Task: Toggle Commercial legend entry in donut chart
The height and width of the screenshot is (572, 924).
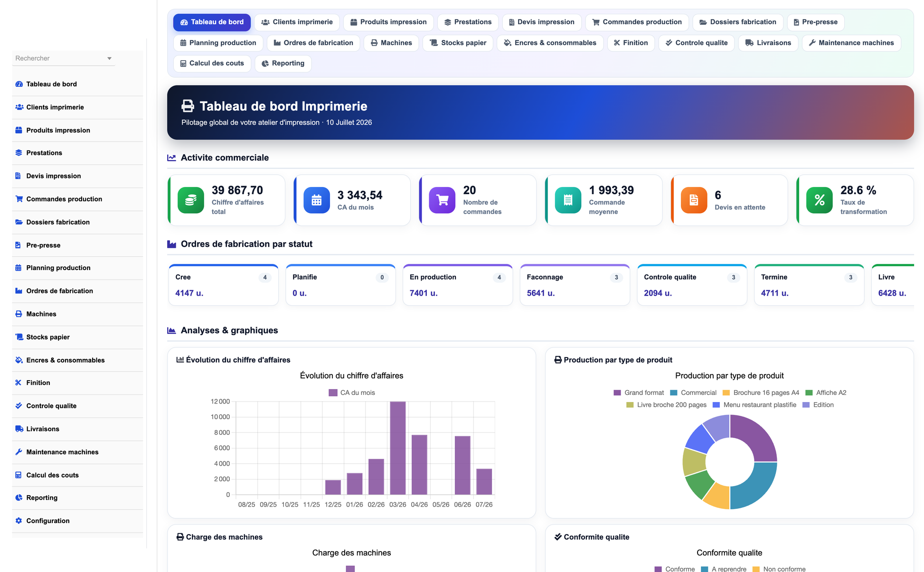Action: click(x=693, y=393)
